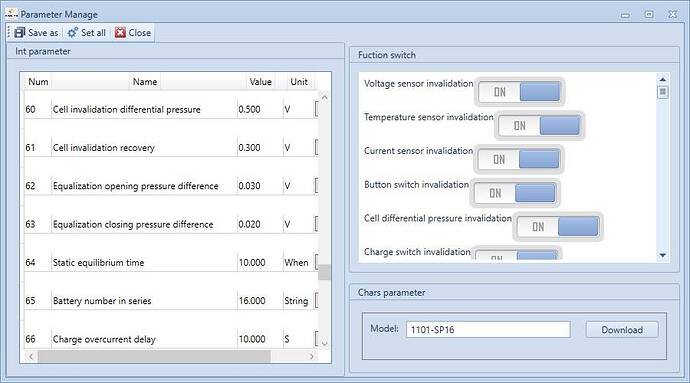690x383 pixels.
Task: Select Equalization opening pressure difference row
Action: (171, 186)
